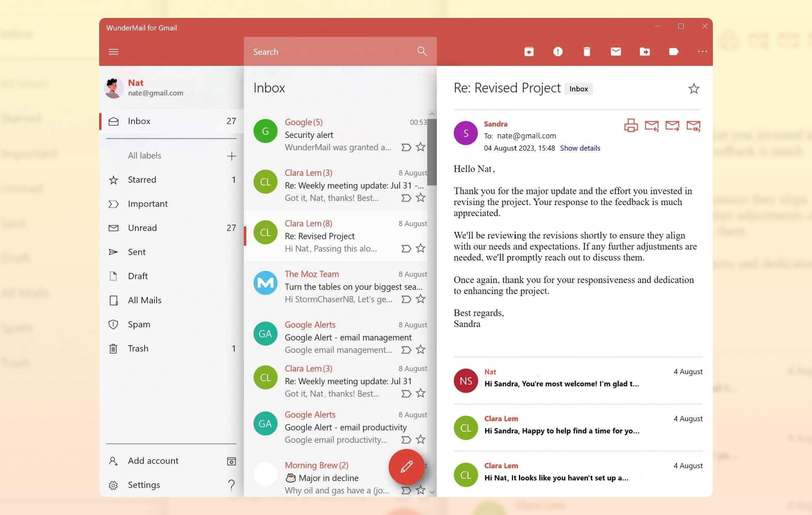
Task: Open the more options overflow menu
Action: tap(702, 52)
